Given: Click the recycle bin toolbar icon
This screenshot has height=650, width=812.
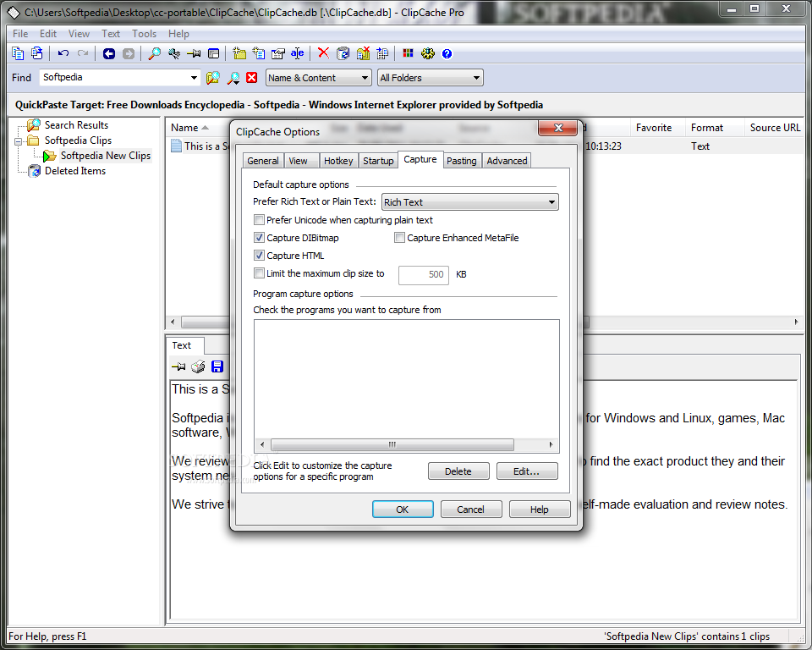Looking at the screenshot, I should (343, 53).
